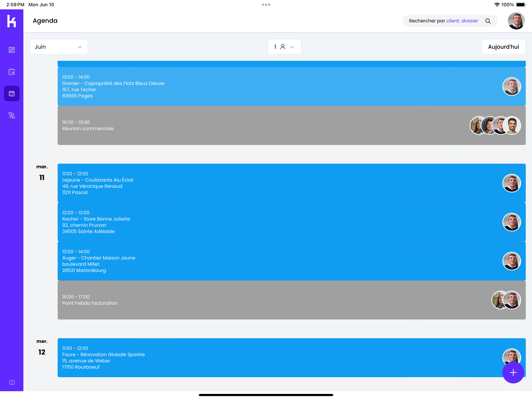Open Faure Rénovation Globale Sparkle event
Image resolution: width=532 pixels, height=399 pixels.
292,358
